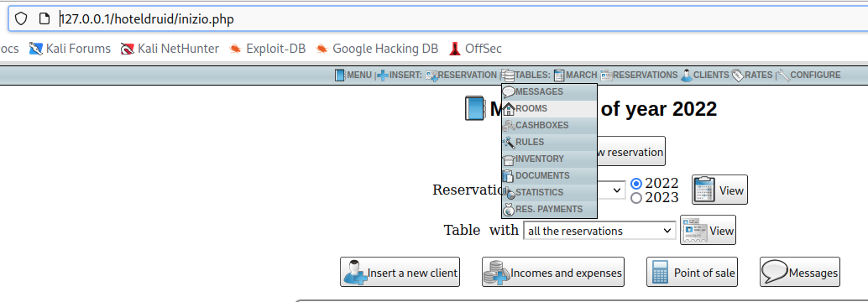Click the shield icon in address bar
The image size is (868, 302).
point(20,19)
